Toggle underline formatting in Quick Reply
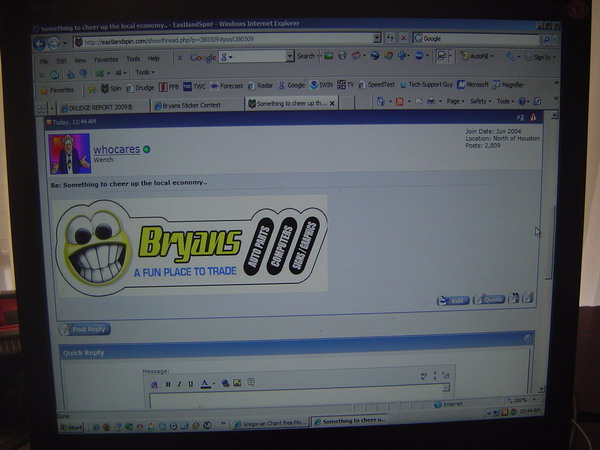The height and width of the screenshot is (450, 600). [191, 384]
